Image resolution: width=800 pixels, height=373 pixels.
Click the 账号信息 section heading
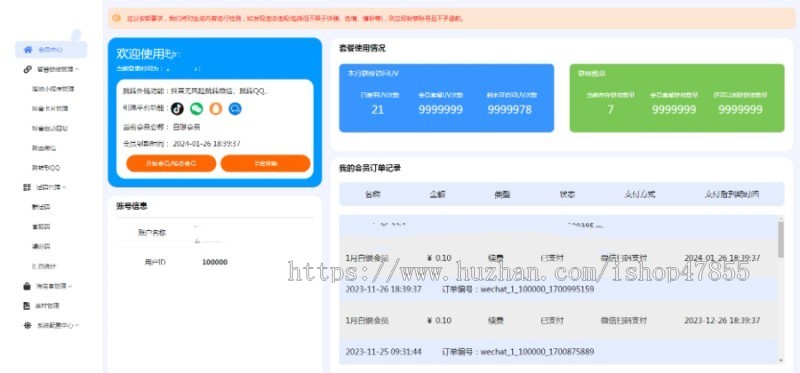point(132,206)
